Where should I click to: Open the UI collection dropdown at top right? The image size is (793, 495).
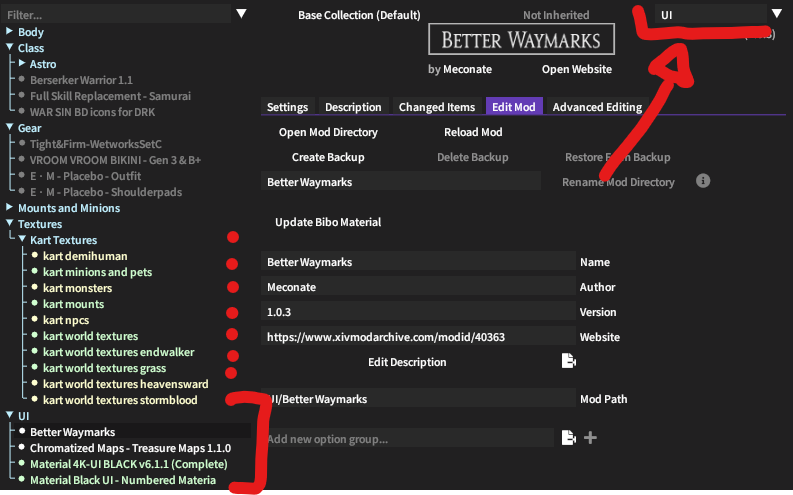(x=776, y=14)
